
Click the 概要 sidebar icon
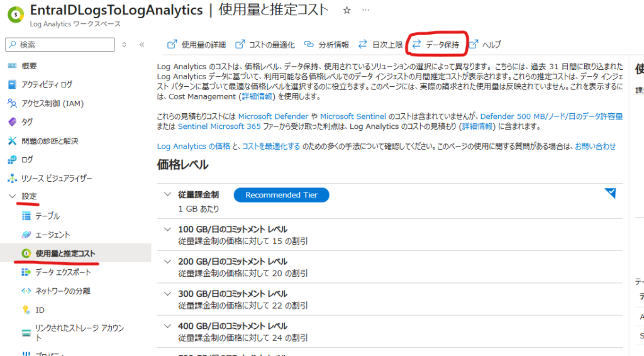point(12,65)
